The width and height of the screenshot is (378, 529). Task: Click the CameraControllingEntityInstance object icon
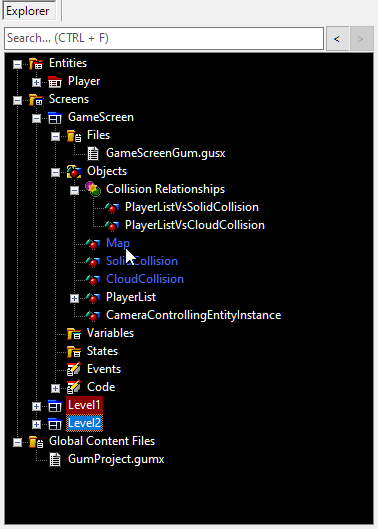pos(93,315)
